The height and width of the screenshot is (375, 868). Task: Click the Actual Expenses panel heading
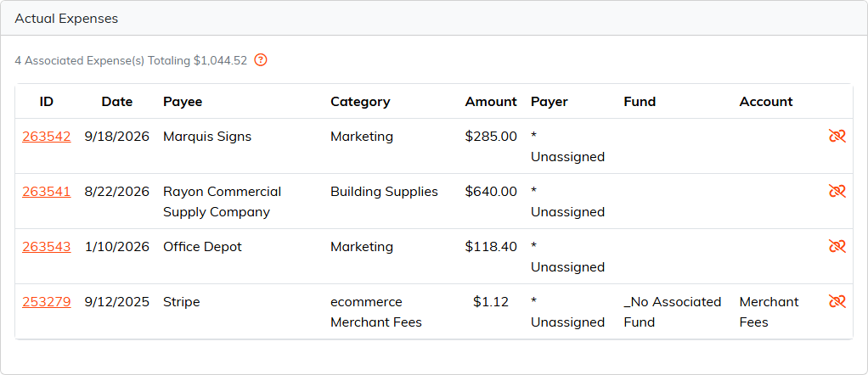[66, 19]
